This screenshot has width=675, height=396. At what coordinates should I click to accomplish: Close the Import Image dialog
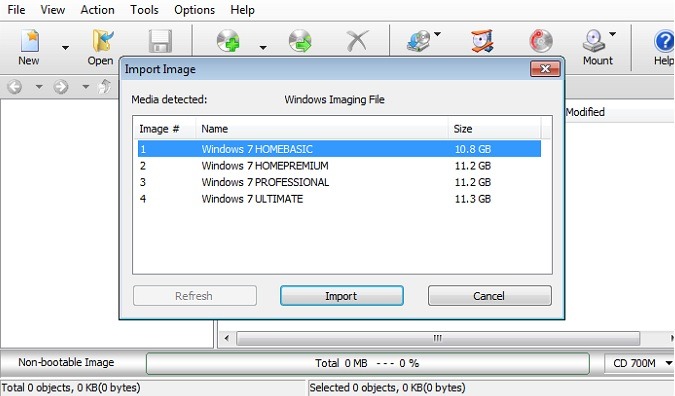(545, 68)
